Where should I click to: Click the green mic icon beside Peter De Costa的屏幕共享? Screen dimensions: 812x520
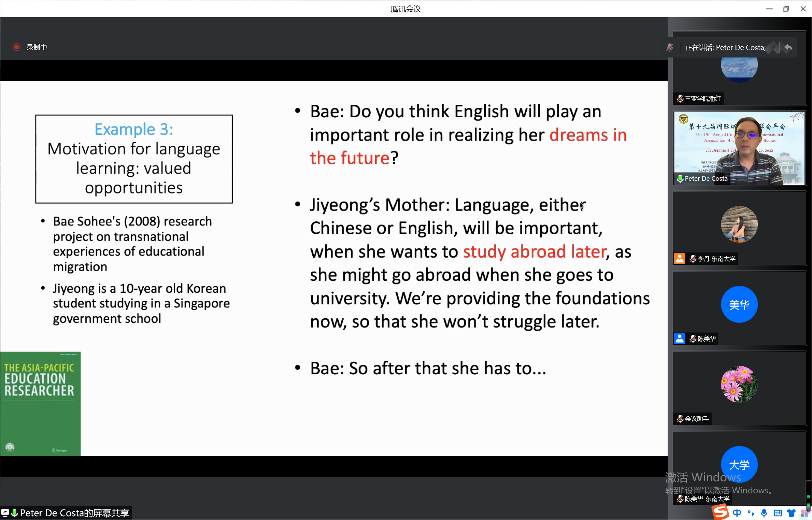pyautogui.click(x=15, y=513)
